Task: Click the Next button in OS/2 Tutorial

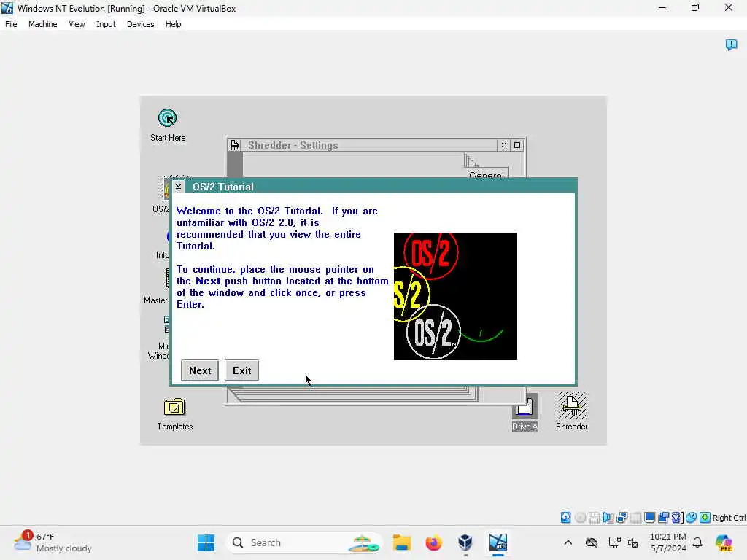Action: pos(200,370)
